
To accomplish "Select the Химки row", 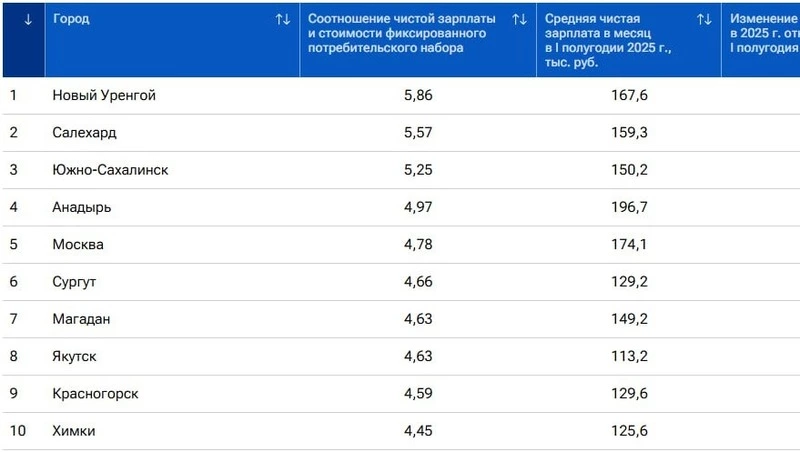I will click(x=74, y=431).
